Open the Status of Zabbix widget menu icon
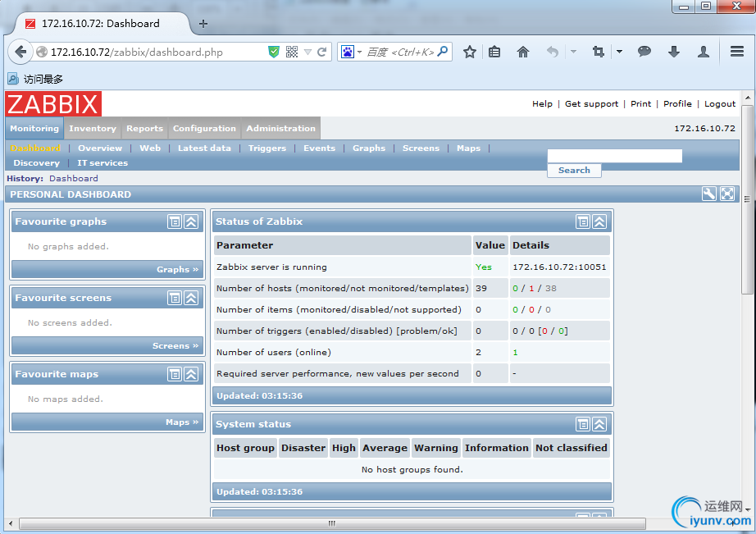Viewport: 756px width, 534px height. (583, 221)
